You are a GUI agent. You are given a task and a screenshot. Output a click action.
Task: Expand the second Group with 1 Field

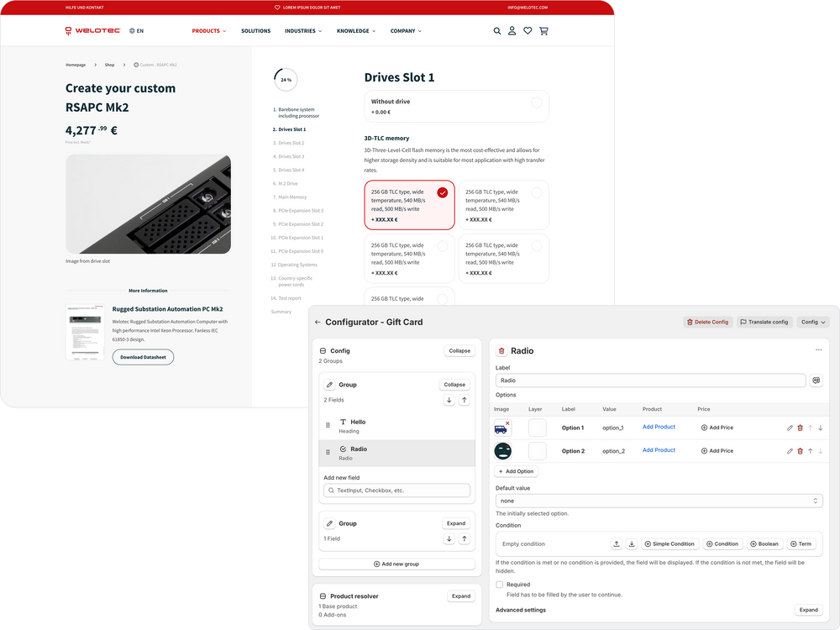point(456,523)
